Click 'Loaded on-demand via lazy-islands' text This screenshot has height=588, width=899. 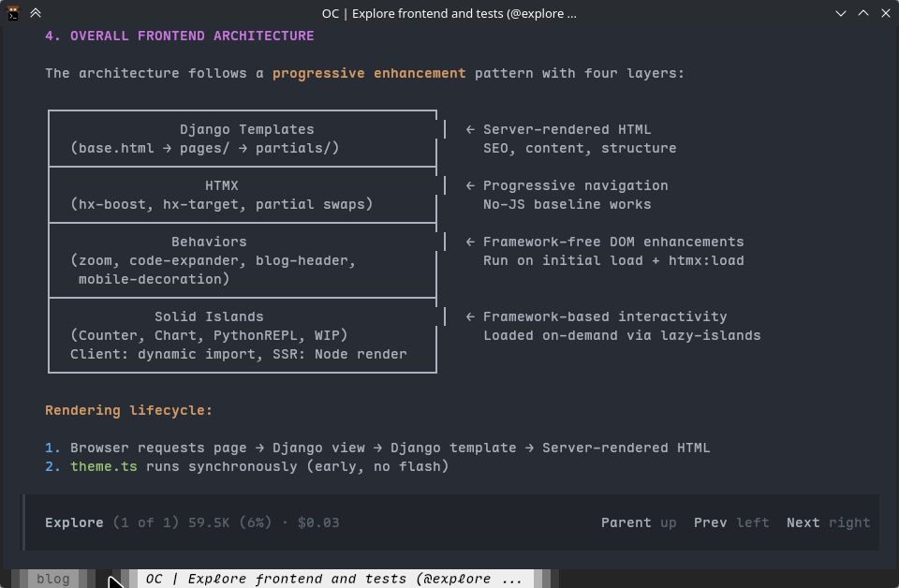tap(622, 335)
